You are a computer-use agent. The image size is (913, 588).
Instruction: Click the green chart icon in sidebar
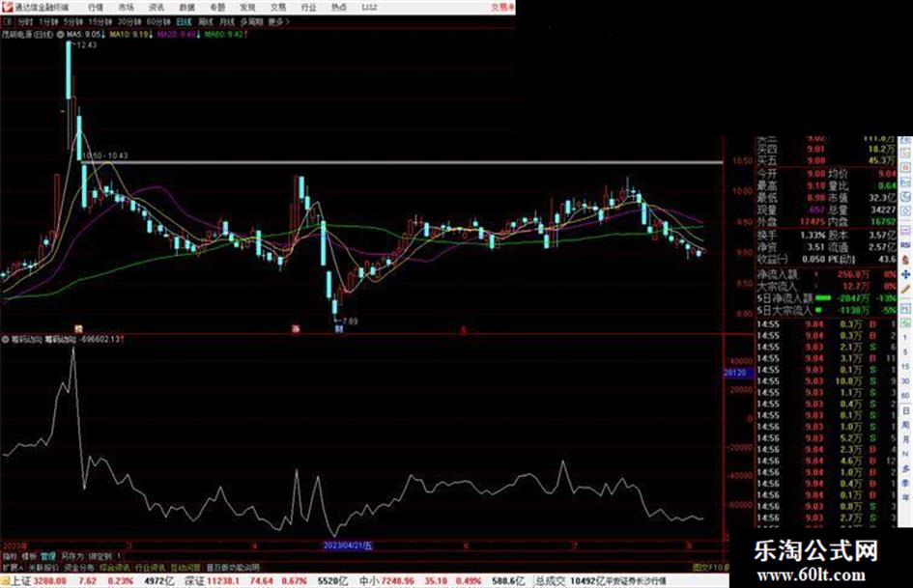905,322
